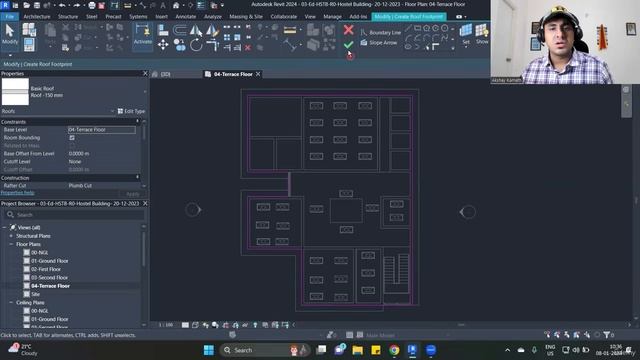Click the Print icon in quick access toolbar

click(x=91, y=5)
